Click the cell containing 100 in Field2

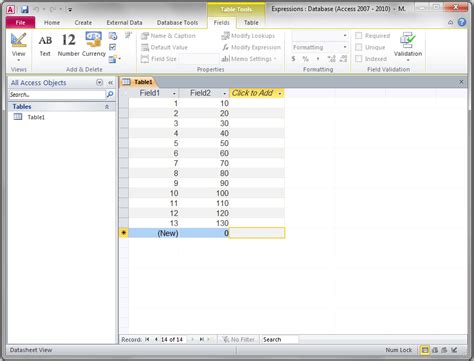pyautogui.click(x=204, y=193)
